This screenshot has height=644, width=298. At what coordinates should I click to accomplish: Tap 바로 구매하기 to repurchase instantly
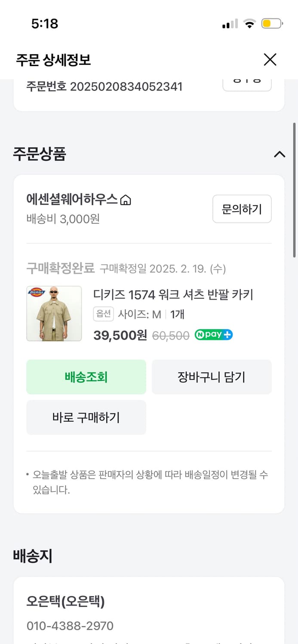pos(86,417)
